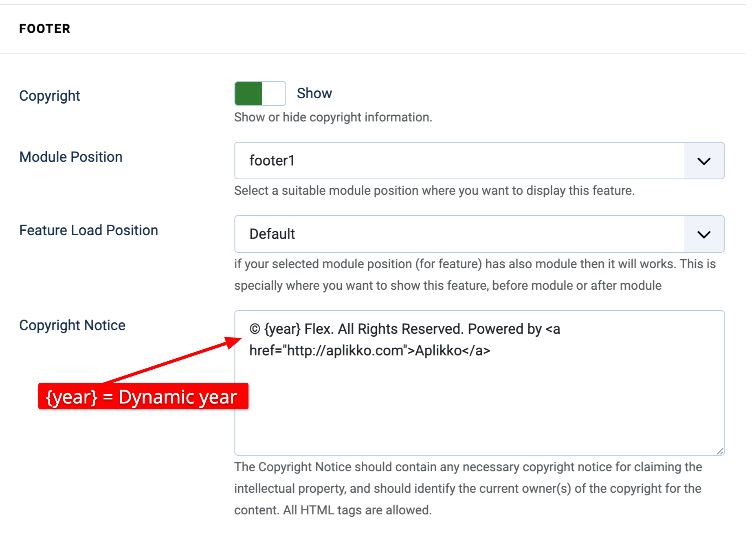Click the Copyright Notice label
This screenshot has height=538, width=756.
(72, 325)
